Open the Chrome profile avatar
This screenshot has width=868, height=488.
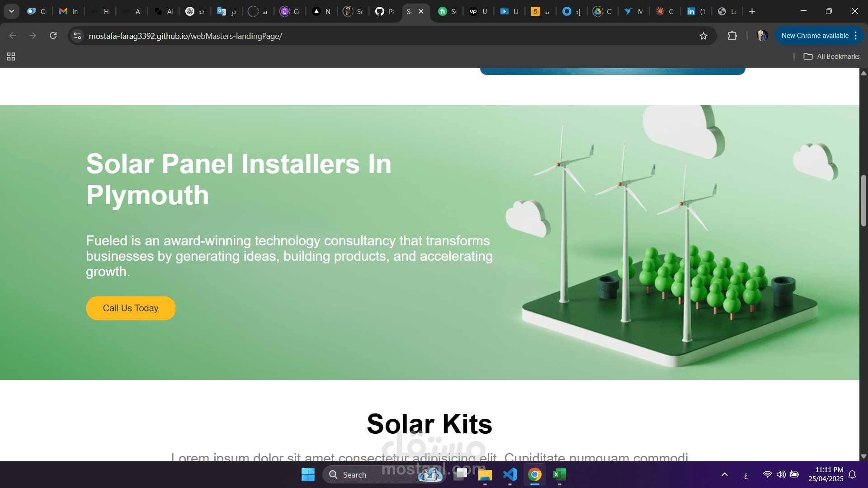tap(762, 36)
